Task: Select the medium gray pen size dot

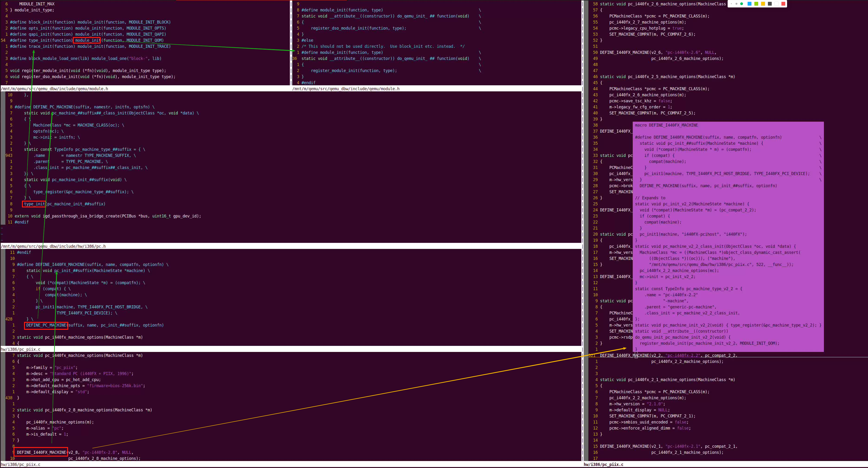Action: pos(736,4)
